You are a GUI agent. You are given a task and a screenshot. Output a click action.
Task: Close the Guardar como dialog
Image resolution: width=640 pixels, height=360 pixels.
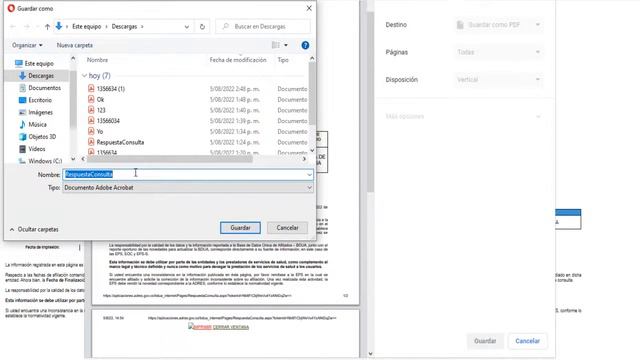coord(309,8)
